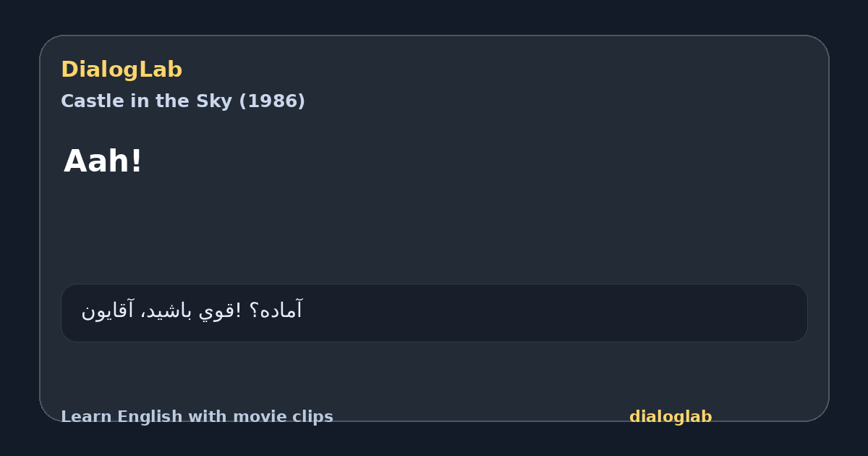Click the DialogLab logo heading
The width and height of the screenshot is (868, 456).
pyautogui.click(x=122, y=69)
